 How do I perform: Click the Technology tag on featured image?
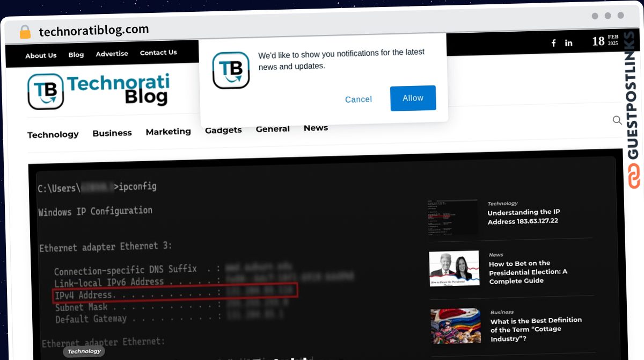84,351
